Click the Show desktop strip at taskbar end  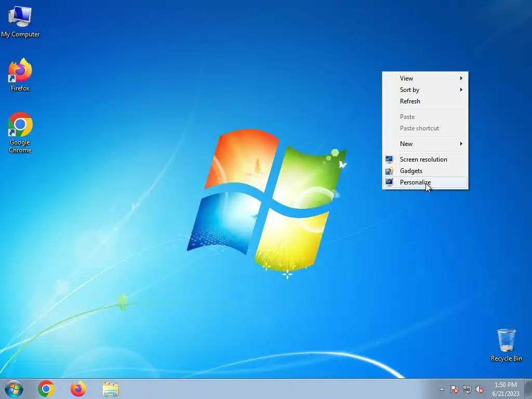(x=528, y=389)
